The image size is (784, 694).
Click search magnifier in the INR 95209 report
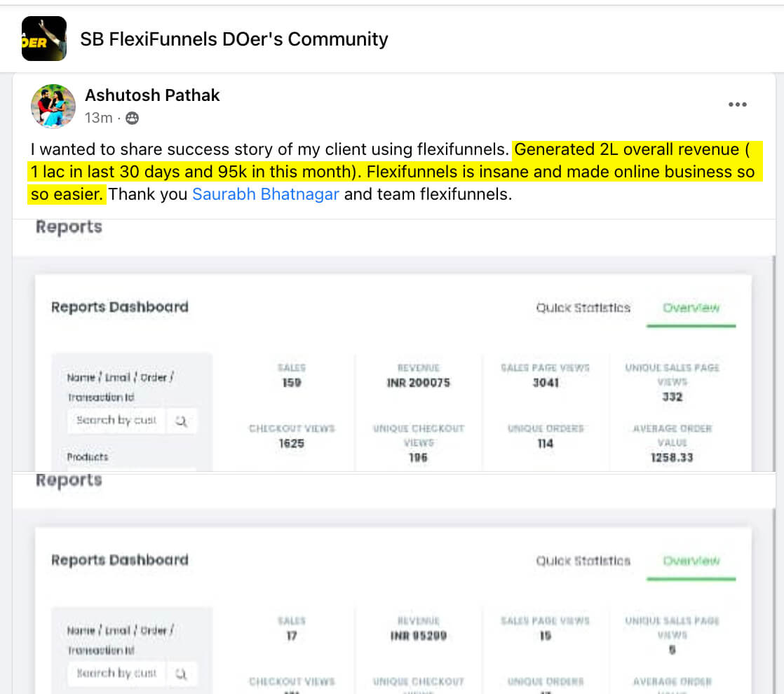[x=181, y=674]
